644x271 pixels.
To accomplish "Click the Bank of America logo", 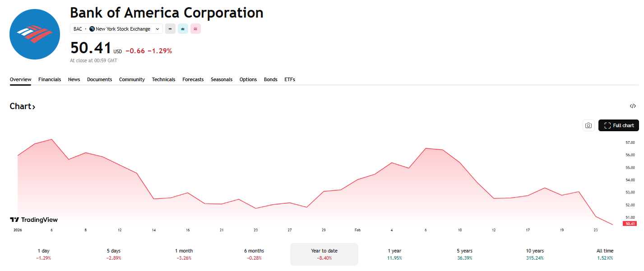I will pyautogui.click(x=35, y=34).
